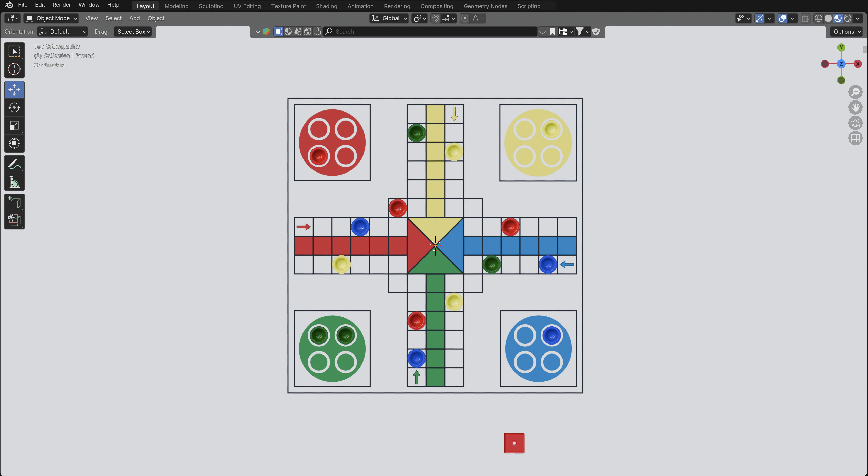Click the Zoom magnifier viewport navigation button
This screenshot has height=476, width=868.
pos(855,92)
